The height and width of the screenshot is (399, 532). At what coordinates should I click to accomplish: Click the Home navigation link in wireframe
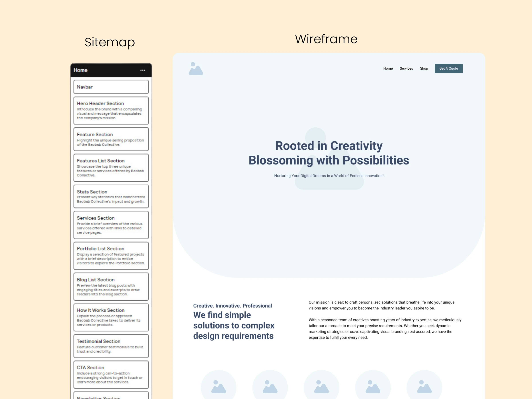tap(387, 69)
